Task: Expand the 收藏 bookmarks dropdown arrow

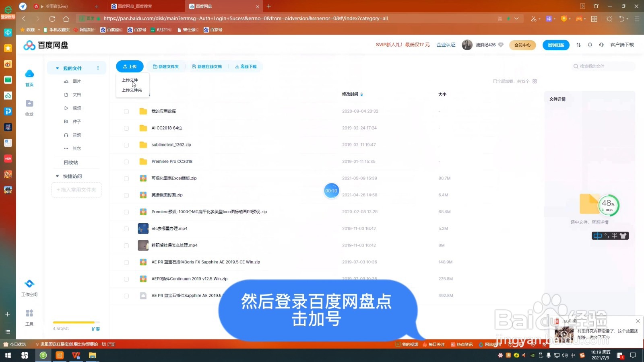Action: tap(39, 30)
